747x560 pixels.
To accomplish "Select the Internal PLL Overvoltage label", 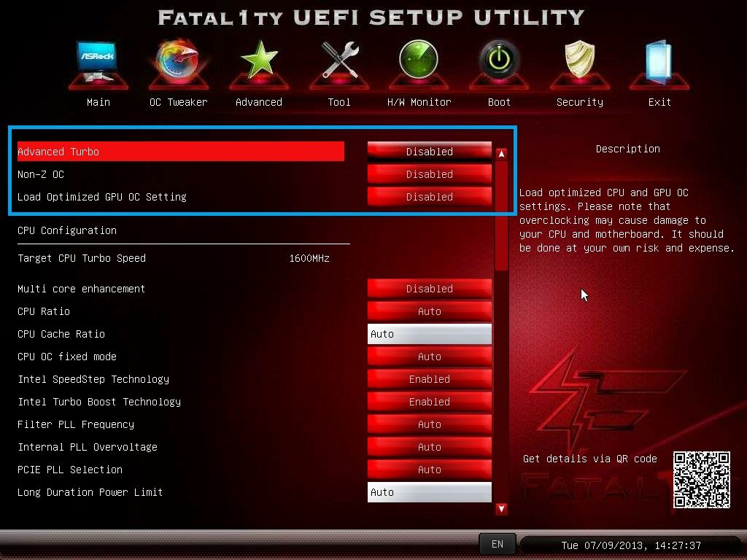I will 88,447.
